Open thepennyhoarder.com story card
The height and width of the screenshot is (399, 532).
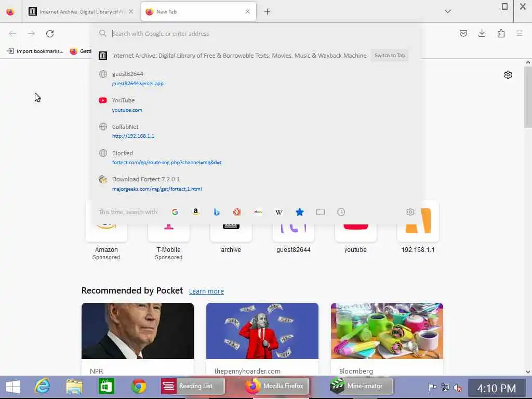click(262, 339)
